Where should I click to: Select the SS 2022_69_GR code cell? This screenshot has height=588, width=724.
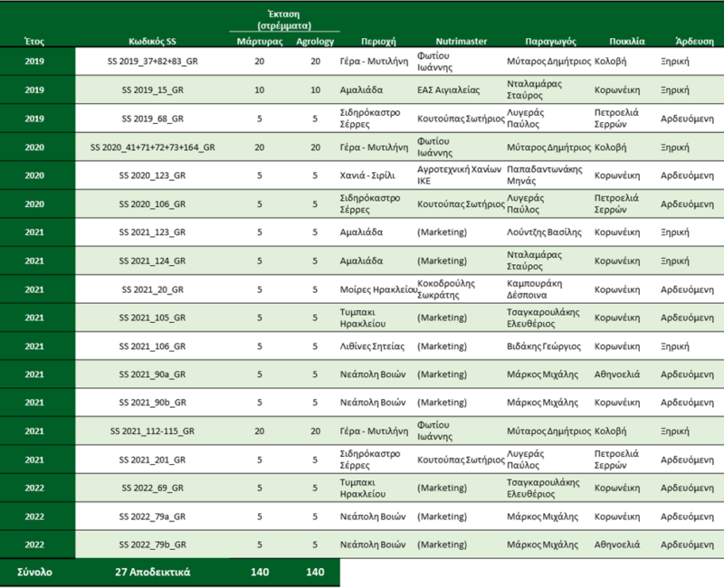pos(153,488)
